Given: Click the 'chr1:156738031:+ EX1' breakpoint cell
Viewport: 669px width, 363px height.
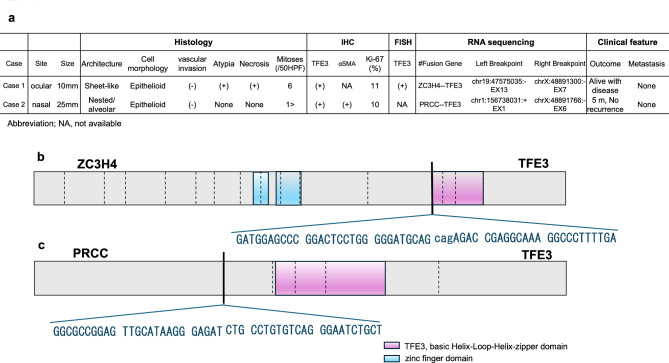Looking at the screenshot, I should (499, 105).
